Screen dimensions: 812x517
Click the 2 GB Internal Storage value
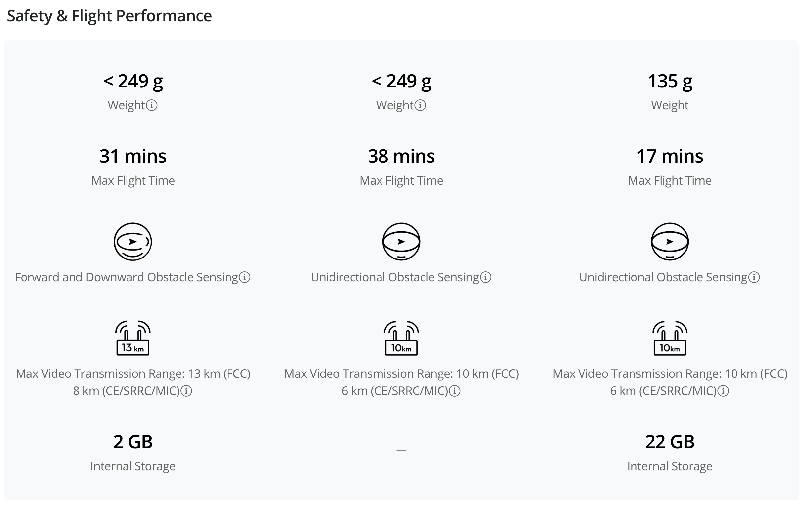click(133, 442)
